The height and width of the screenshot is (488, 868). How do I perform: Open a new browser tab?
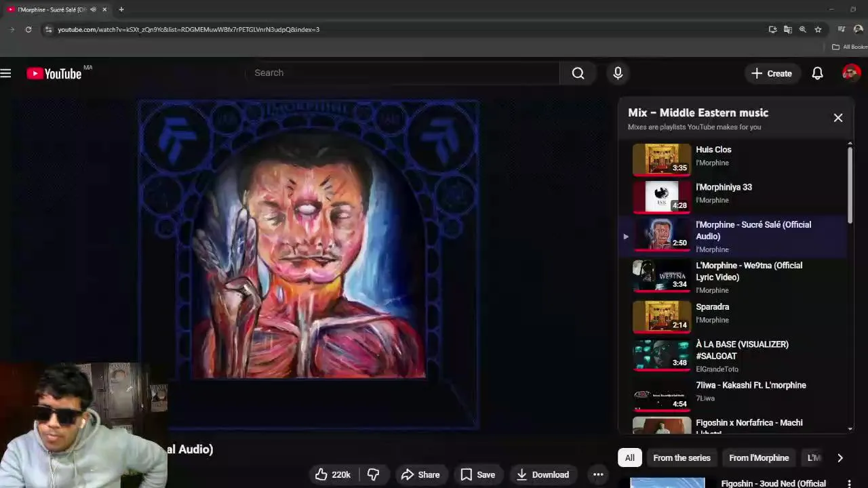click(x=121, y=9)
